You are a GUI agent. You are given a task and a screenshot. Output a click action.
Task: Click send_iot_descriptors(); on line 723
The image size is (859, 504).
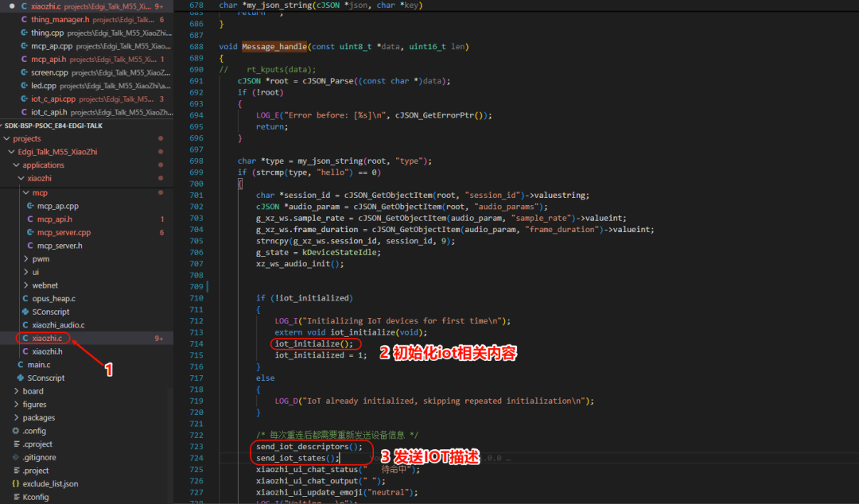point(309,447)
